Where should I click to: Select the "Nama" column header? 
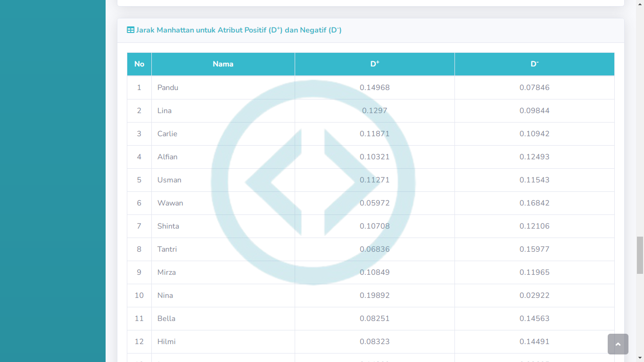tap(223, 64)
